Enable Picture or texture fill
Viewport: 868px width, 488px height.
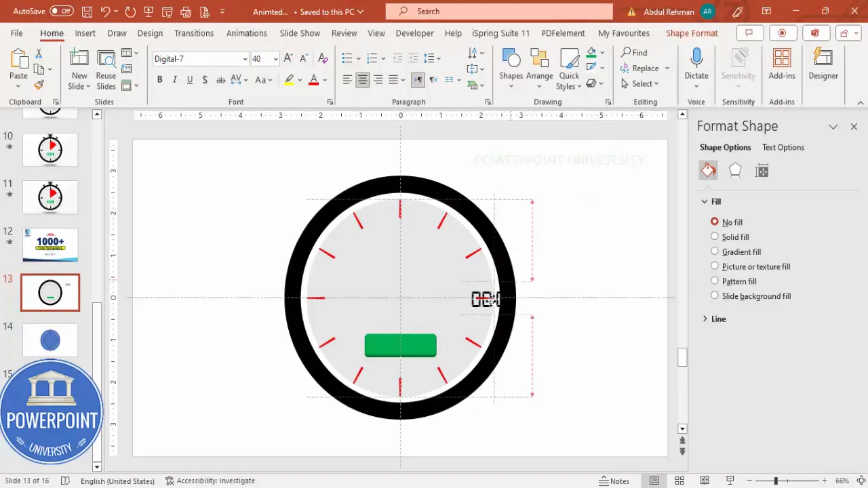[714, 266]
